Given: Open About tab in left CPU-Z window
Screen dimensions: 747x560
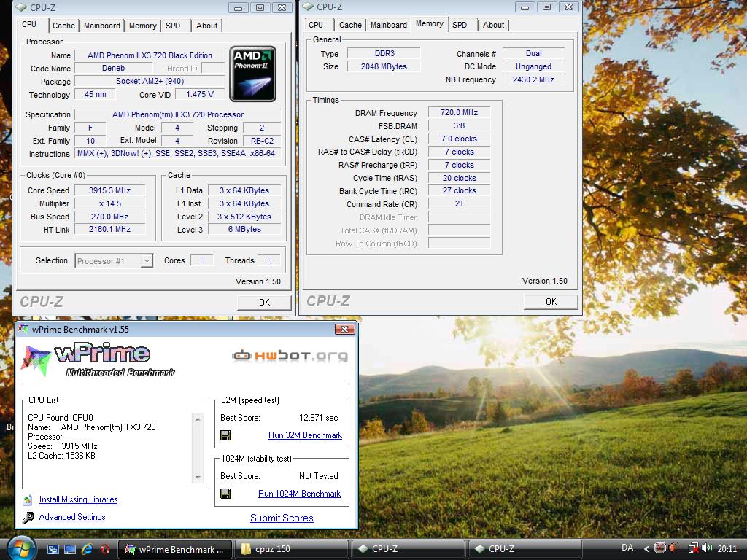Looking at the screenshot, I should (206, 26).
